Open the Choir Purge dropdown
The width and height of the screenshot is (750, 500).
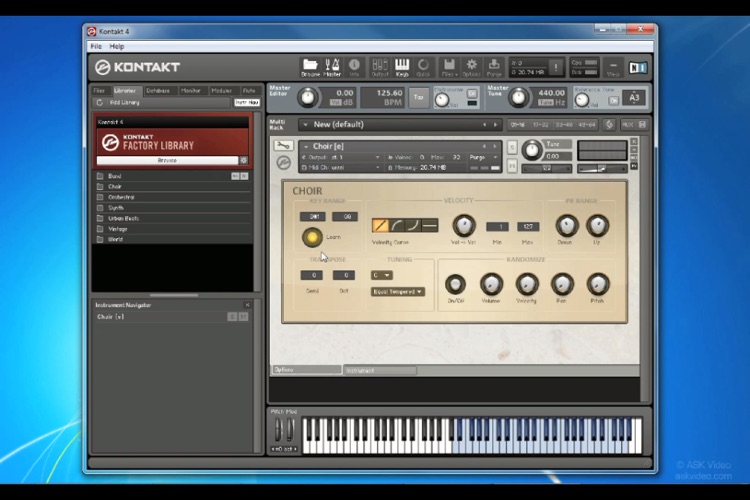click(484, 157)
